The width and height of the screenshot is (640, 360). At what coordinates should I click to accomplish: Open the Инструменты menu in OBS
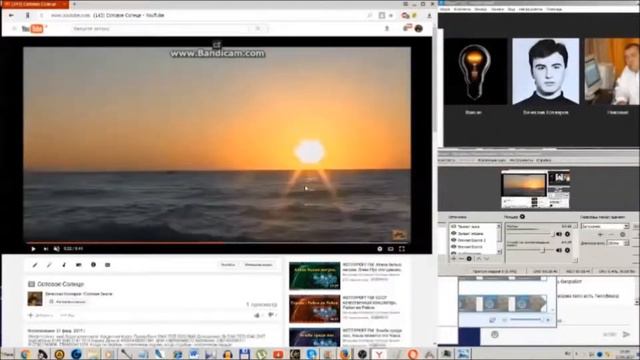point(521,160)
